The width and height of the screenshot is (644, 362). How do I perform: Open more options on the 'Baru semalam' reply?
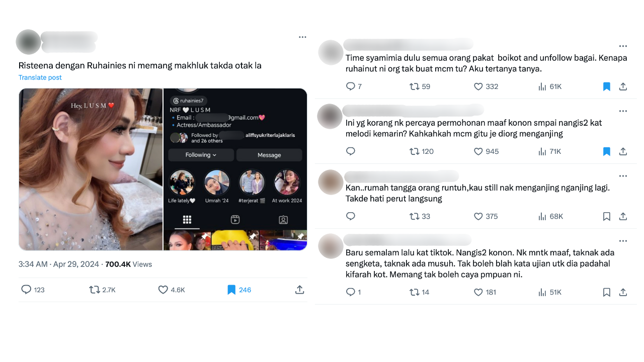click(623, 241)
